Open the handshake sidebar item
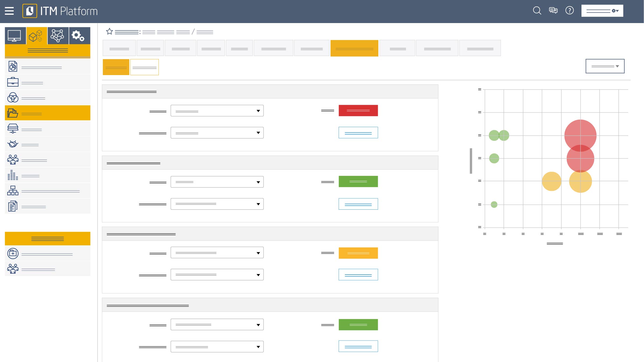Viewport: 644px width, 362px height. tap(47, 144)
